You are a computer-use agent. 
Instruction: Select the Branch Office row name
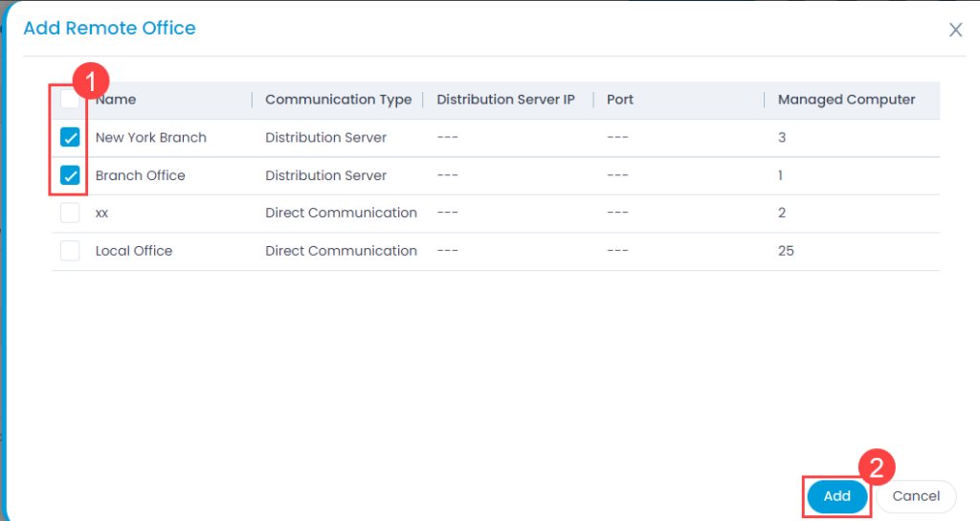tap(140, 176)
